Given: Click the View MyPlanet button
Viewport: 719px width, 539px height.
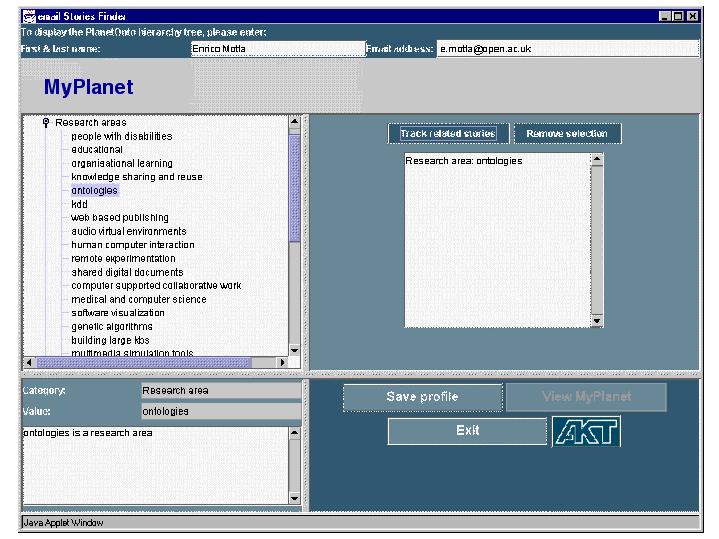Looking at the screenshot, I should click(x=586, y=397).
